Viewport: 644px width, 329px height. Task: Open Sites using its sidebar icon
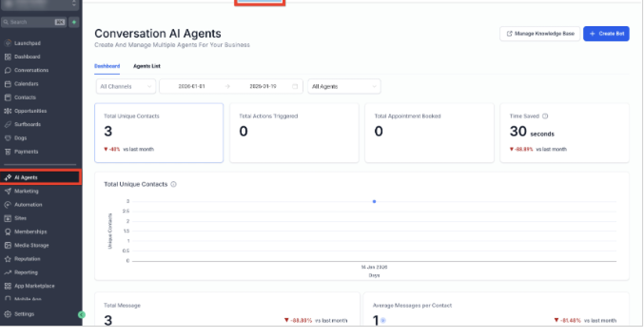[8, 218]
